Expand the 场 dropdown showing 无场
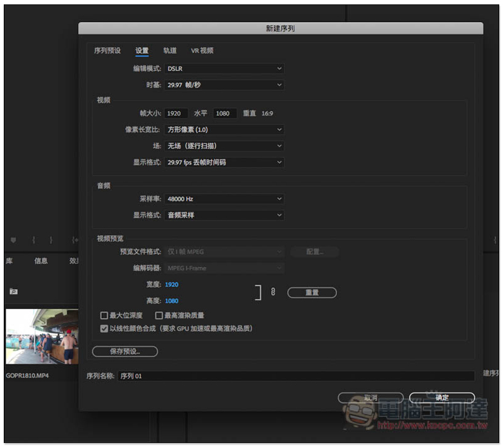The width and height of the screenshot is (503, 448). pyautogui.click(x=224, y=146)
